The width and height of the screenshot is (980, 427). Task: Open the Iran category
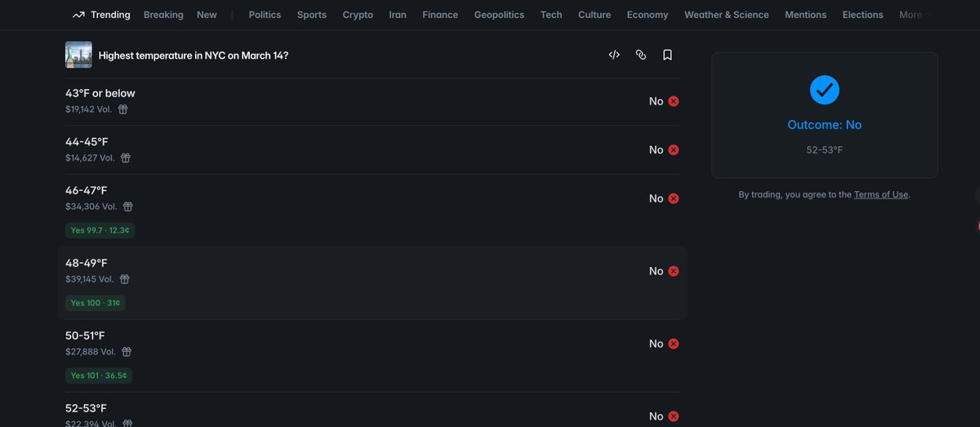(x=398, y=15)
